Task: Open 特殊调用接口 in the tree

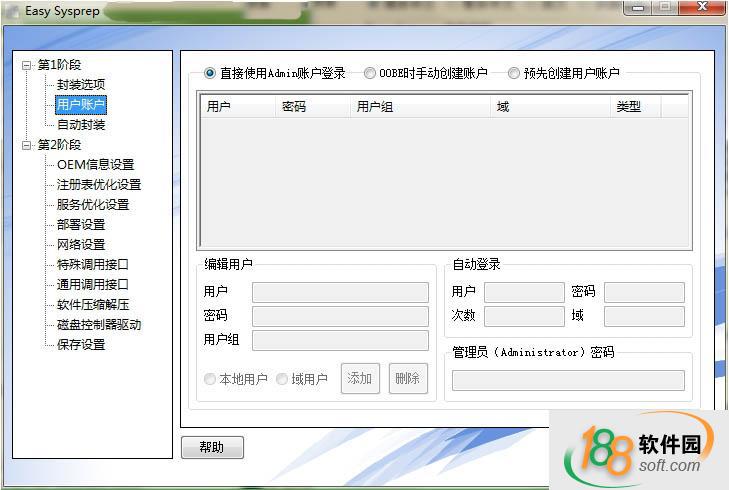Action: click(93, 265)
